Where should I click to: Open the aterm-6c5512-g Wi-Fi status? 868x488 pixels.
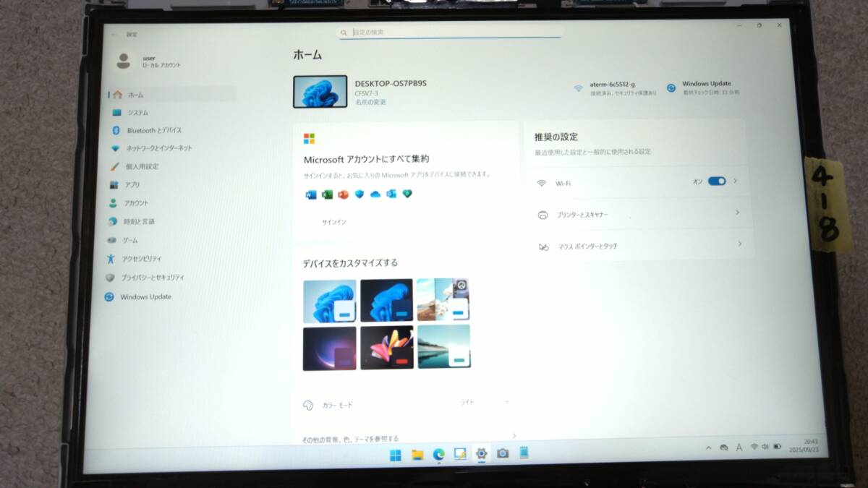616,88
